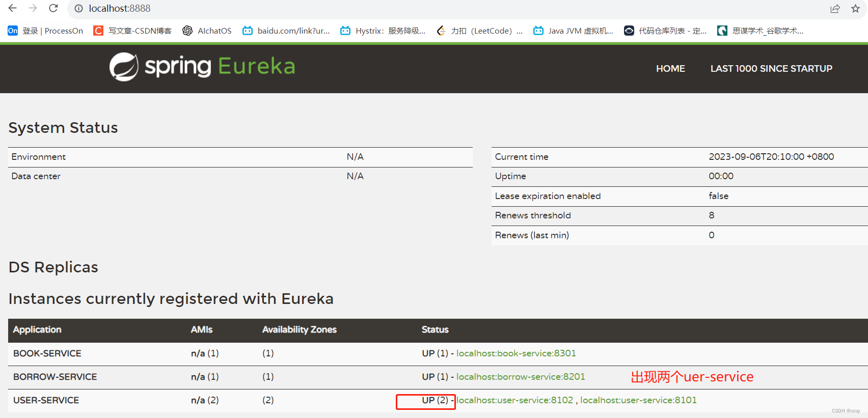Click the Uptime value 00:00
868x418 pixels.
721,176
